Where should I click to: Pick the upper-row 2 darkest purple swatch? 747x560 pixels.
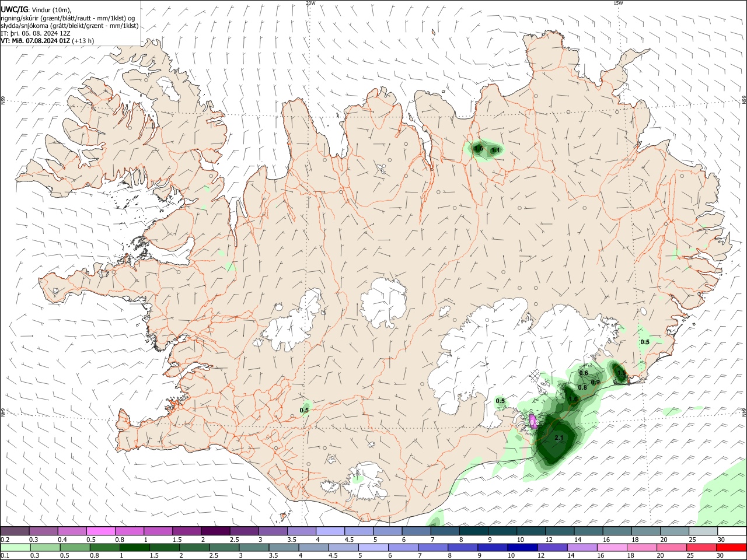click(x=215, y=531)
